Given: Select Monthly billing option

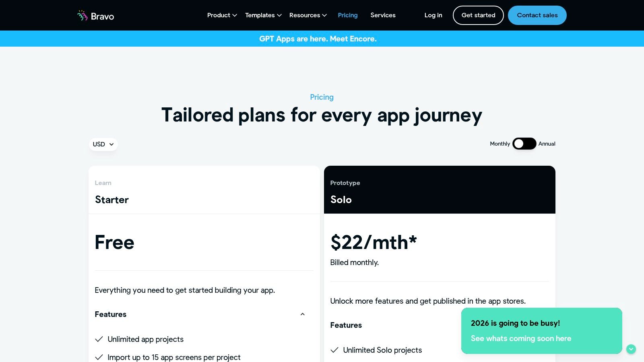Looking at the screenshot, I should tap(500, 144).
